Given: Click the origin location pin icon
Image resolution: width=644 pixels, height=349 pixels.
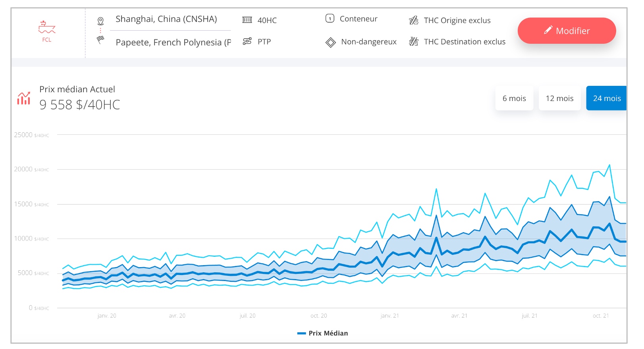Looking at the screenshot, I should 100,21.
